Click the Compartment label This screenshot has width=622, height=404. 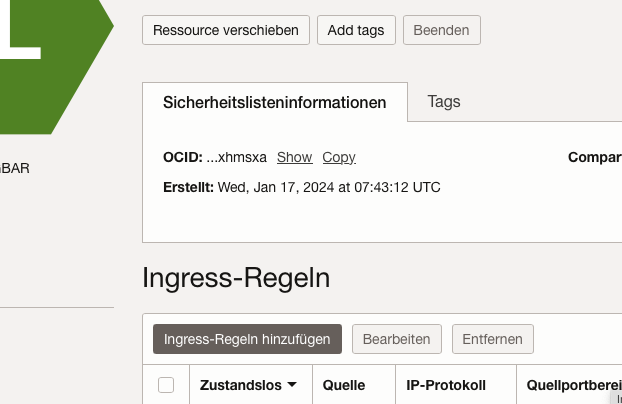point(594,157)
